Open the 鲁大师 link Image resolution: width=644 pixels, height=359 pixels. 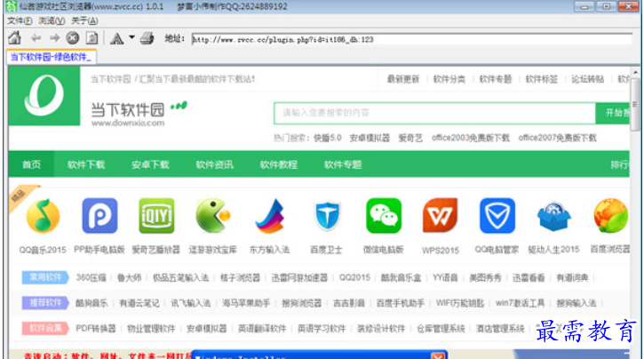click(x=129, y=277)
